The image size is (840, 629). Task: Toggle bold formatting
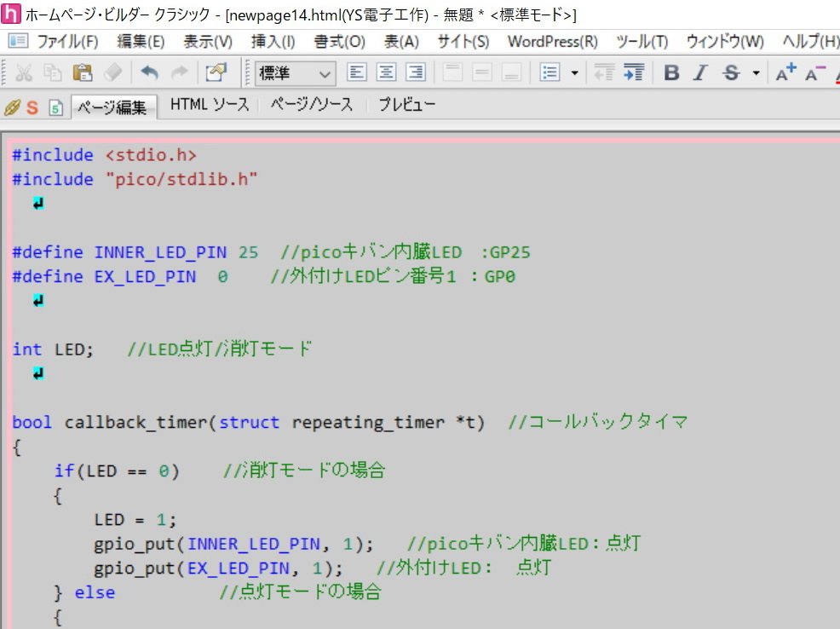coord(671,73)
